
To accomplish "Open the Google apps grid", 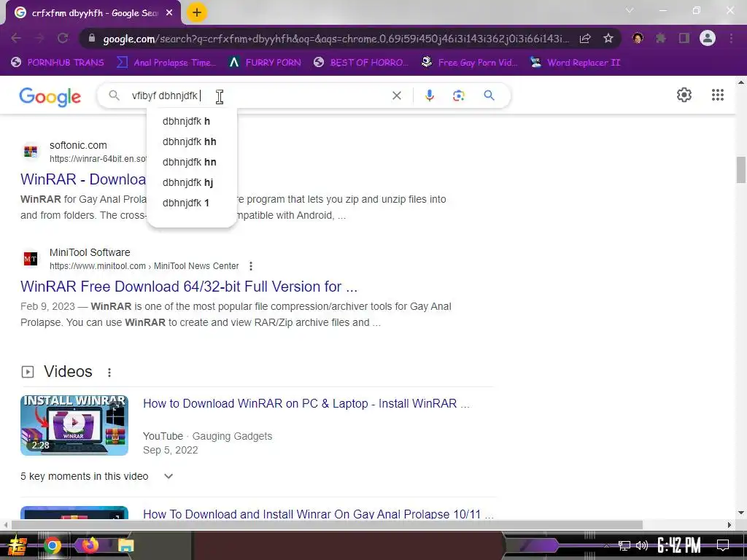I will (718, 95).
